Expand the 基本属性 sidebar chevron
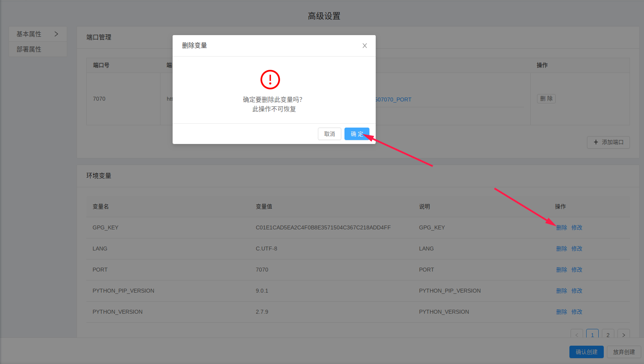Screen dimensions: 644x364 click(56, 34)
